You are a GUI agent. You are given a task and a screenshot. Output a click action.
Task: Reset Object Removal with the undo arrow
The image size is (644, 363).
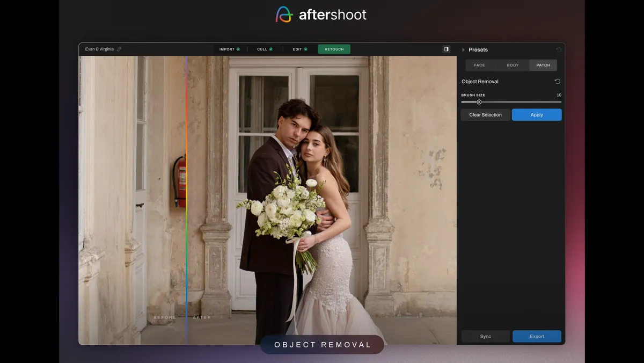(557, 82)
